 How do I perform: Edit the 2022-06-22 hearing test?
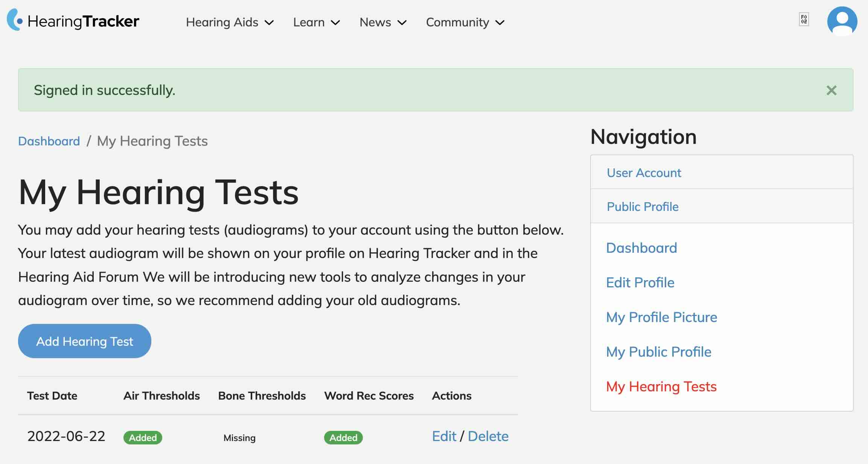[x=444, y=436]
